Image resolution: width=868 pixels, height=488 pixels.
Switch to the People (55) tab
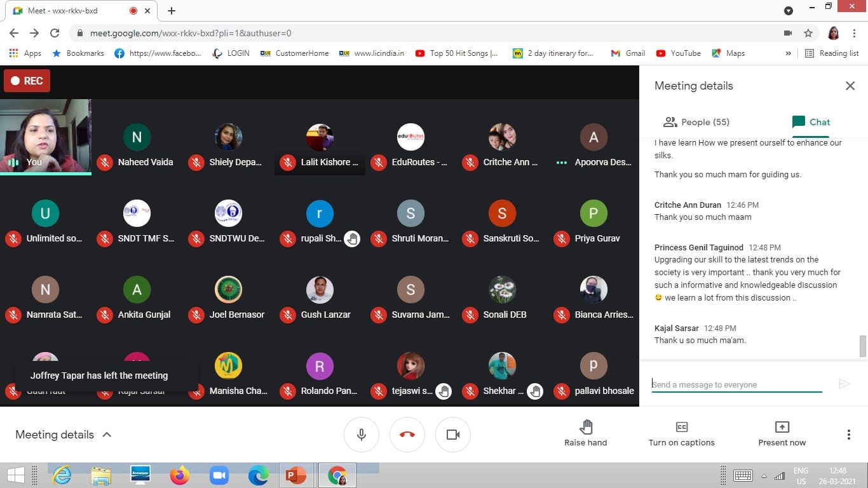(x=696, y=122)
